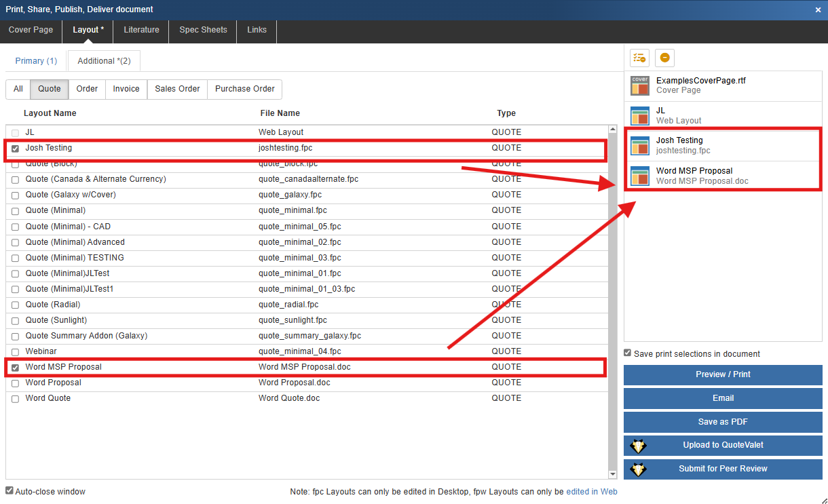
Task: Click the orange minus remove icon
Action: 664,58
